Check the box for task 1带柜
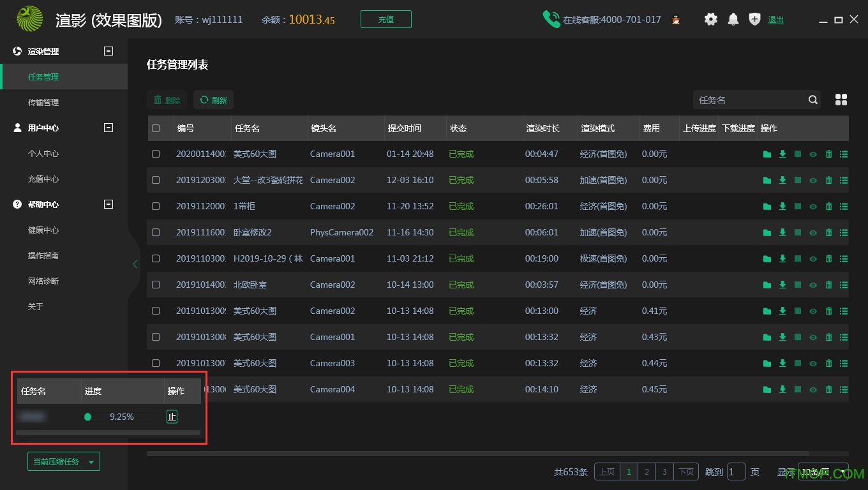 tap(156, 206)
